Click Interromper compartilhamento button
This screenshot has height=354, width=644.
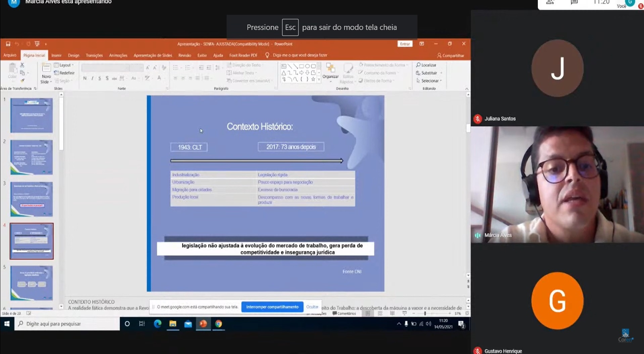(x=272, y=307)
